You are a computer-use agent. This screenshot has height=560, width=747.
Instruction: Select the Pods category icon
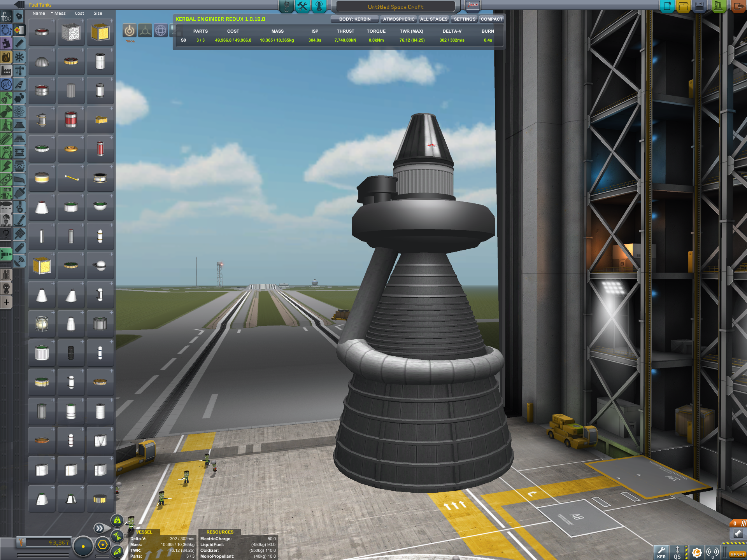[x=19, y=17]
